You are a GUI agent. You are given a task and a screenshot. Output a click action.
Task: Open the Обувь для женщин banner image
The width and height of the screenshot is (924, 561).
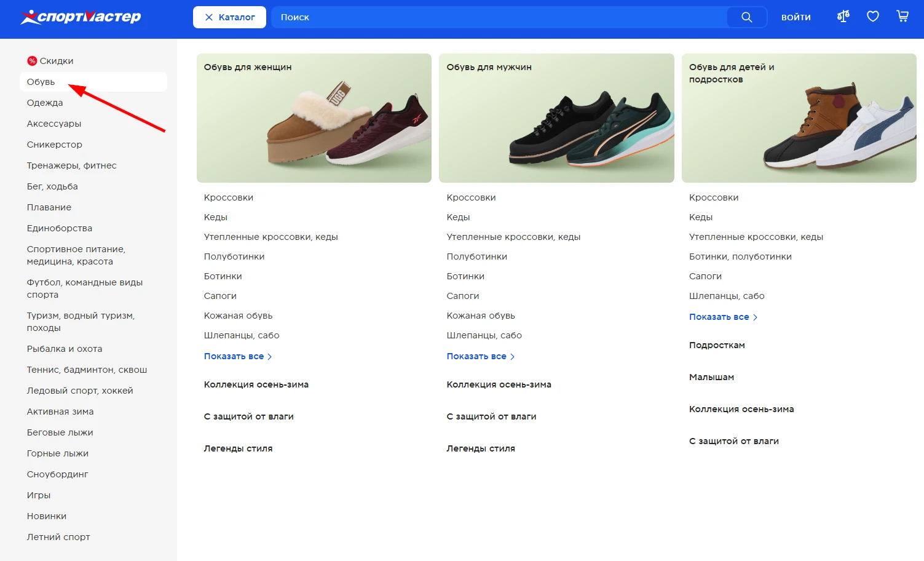tap(314, 118)
